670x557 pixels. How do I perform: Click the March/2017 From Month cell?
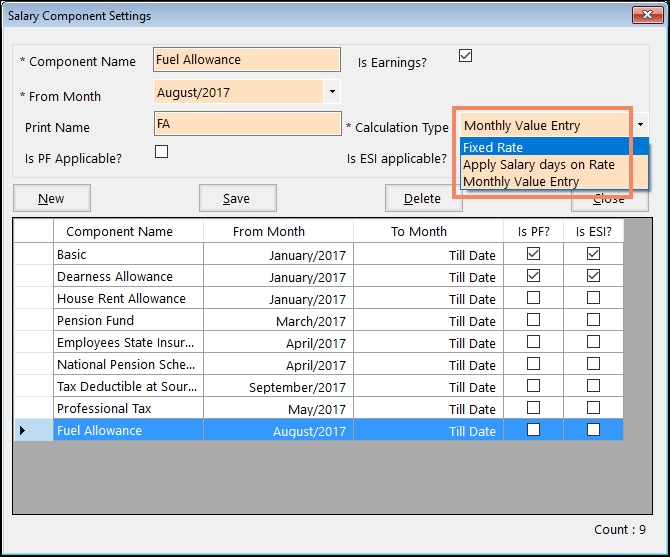coord(278,320)
